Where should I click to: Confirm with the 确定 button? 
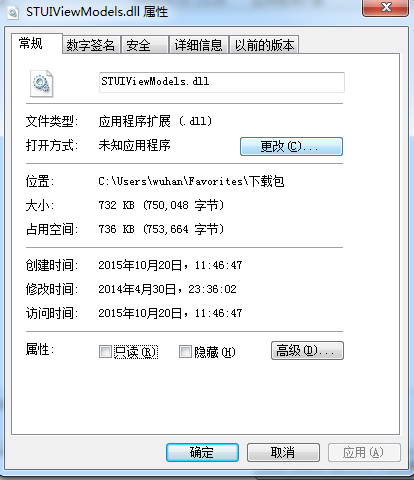click(x=202, y=452)
